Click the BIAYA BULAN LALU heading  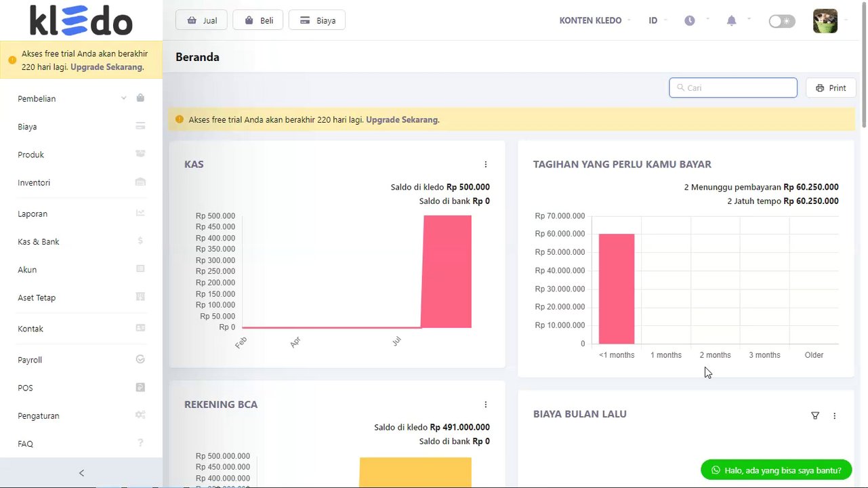pos(580,414)
